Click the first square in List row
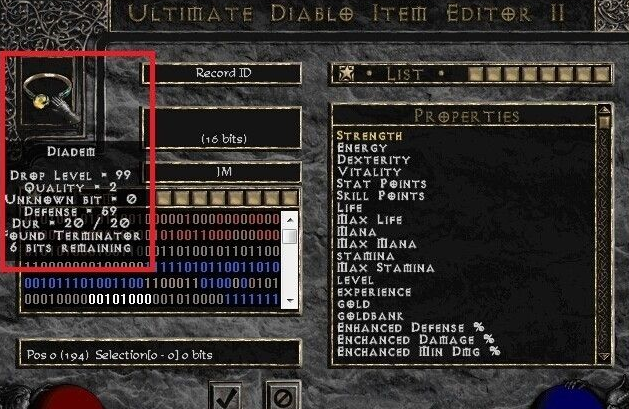The height and width of the screenshot is (409, 629). [x=476, y=74]
